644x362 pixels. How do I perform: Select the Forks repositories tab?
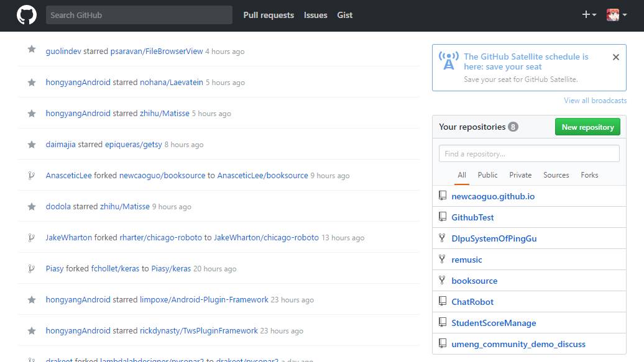tap(589, 175)
